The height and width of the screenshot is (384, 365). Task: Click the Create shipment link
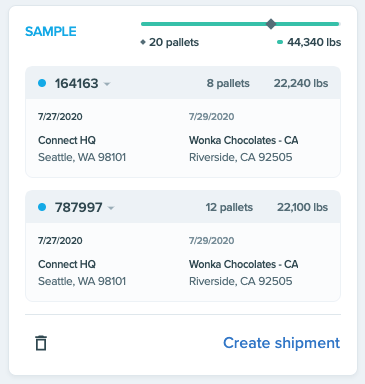click(x=282, y=343)
